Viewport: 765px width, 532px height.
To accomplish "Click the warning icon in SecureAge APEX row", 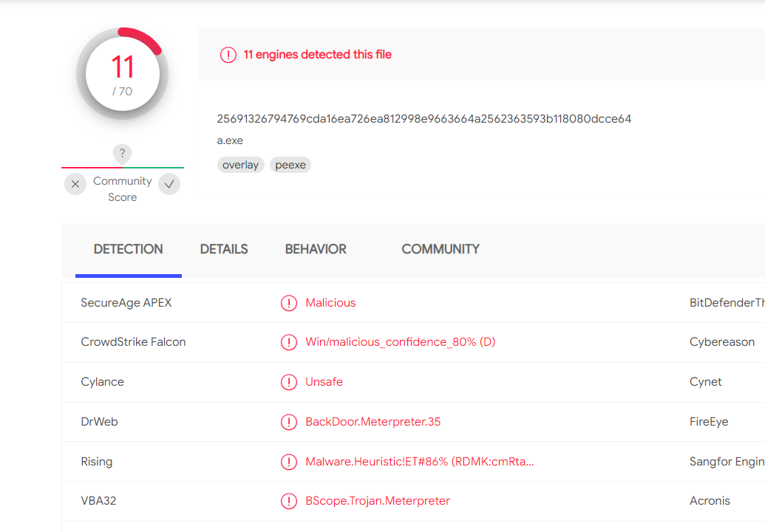I will pyautogui.click(x=289, y=303).
